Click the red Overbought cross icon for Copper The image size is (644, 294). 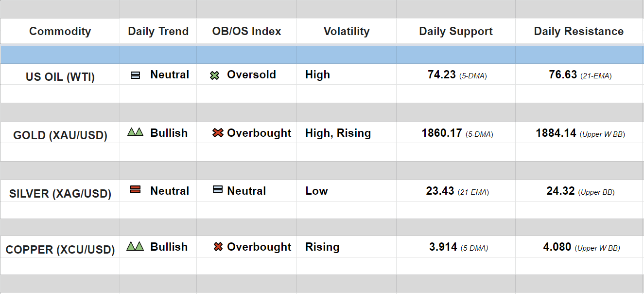pyautogui.click(x=218, y=247)
